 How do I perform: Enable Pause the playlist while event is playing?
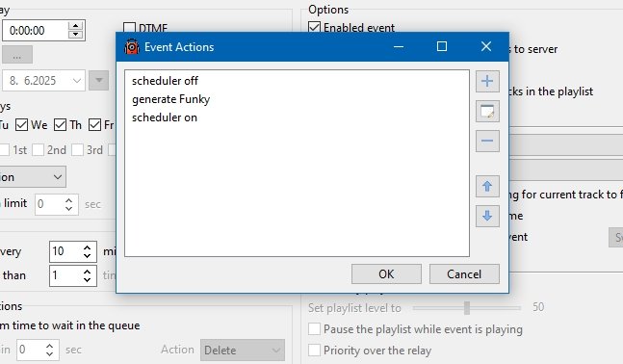(x=314, y=329)
